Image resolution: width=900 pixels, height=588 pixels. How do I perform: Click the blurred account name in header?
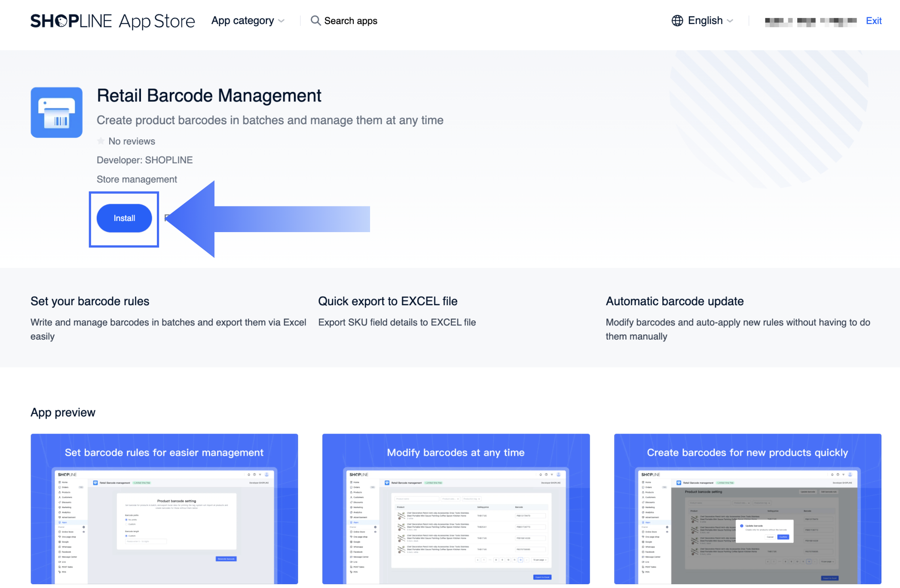point(811,21)
